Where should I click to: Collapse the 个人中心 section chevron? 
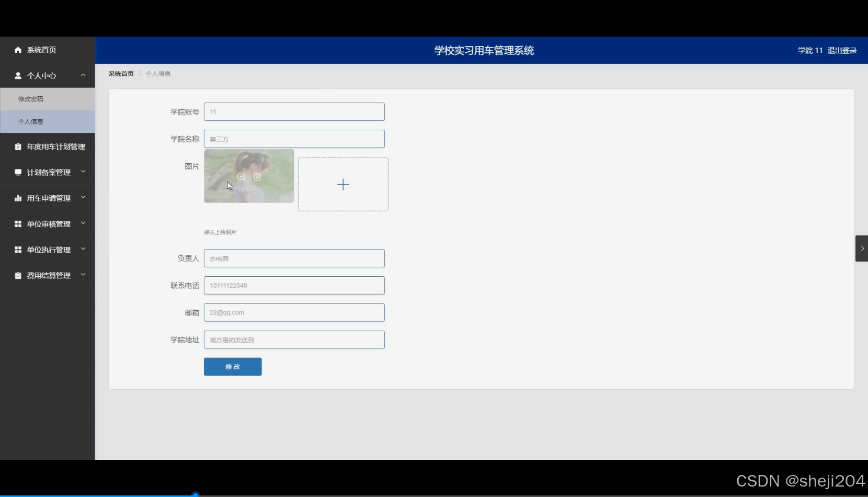click(x=83, y=75)
